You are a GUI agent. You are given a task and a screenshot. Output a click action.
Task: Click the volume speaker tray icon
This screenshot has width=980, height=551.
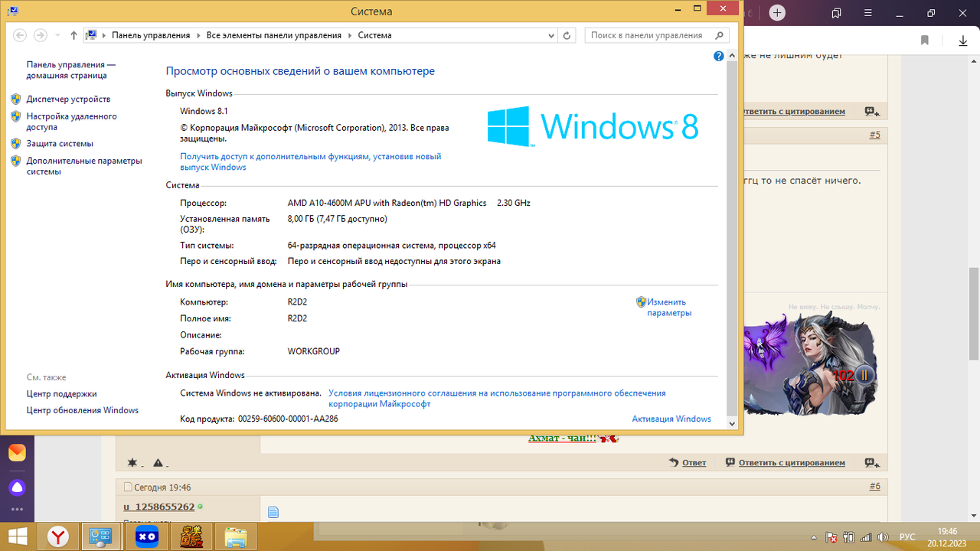tap(883, 537)
